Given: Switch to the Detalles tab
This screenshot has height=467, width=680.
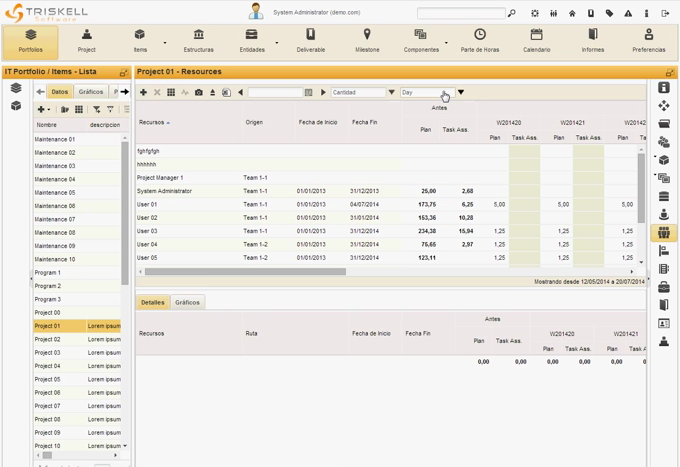Looking at the screenshot, I should [153, 302].
